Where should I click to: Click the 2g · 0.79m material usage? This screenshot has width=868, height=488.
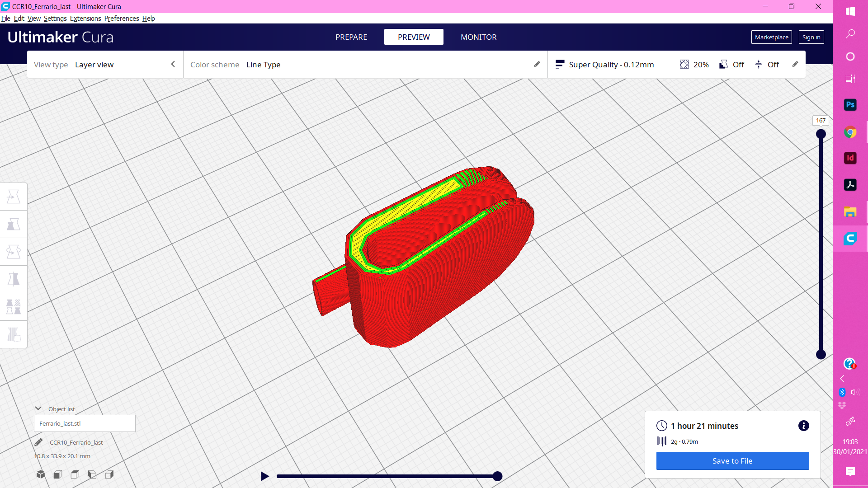pyautogui.click(x=684, y=441)
